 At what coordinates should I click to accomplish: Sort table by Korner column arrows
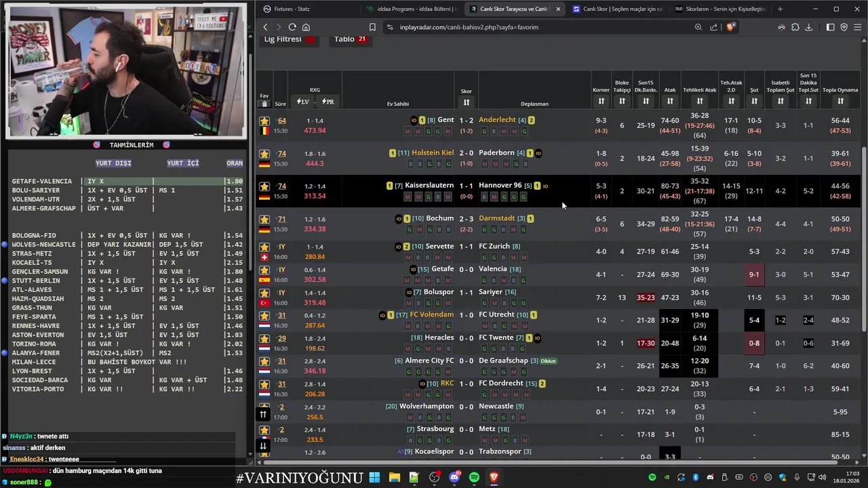tap(601, 101)
